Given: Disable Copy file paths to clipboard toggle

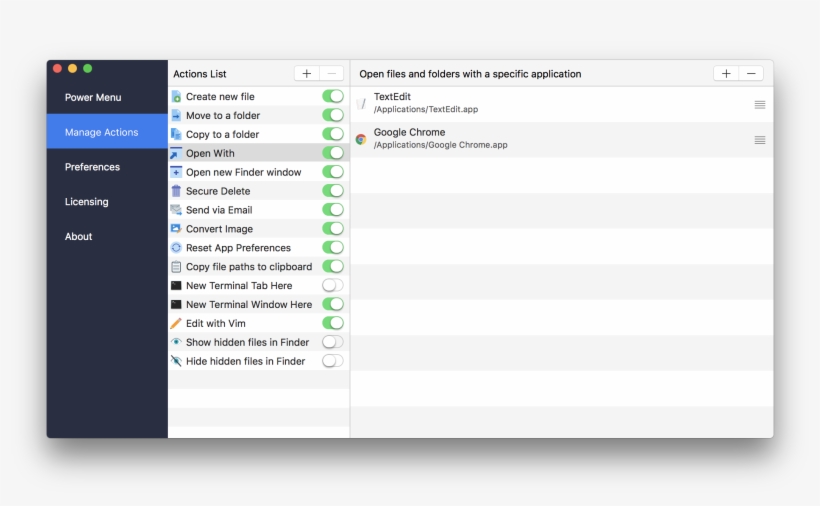Looking at the screenshot, I should pyautogui.click(x=333, y=266).
